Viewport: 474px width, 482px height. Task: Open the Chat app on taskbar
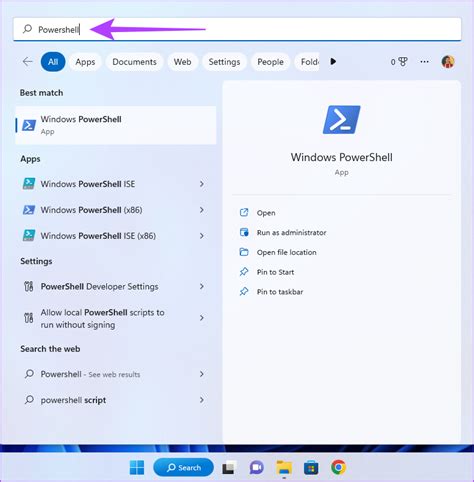pyautogui.click(x=256, y=467)
